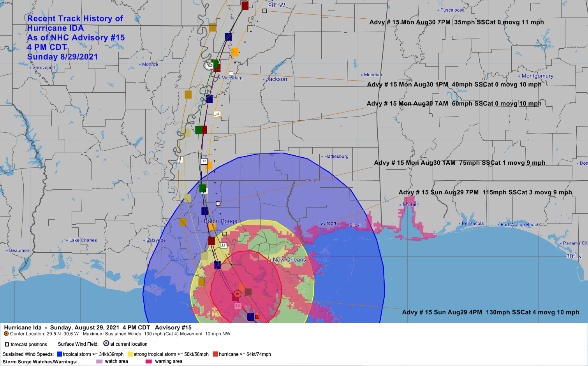Click the New Orleans city label

click(x=289, y=260)
